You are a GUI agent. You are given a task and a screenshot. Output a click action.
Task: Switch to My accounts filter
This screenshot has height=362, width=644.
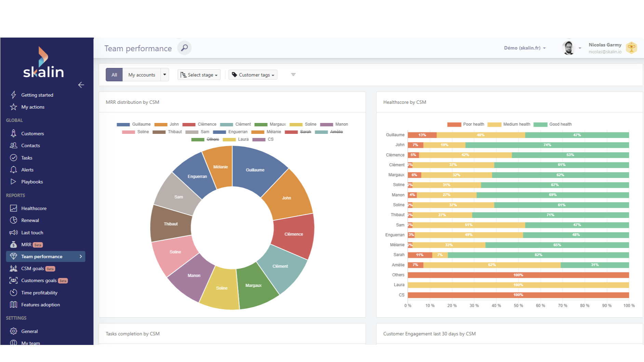point(142,75)
